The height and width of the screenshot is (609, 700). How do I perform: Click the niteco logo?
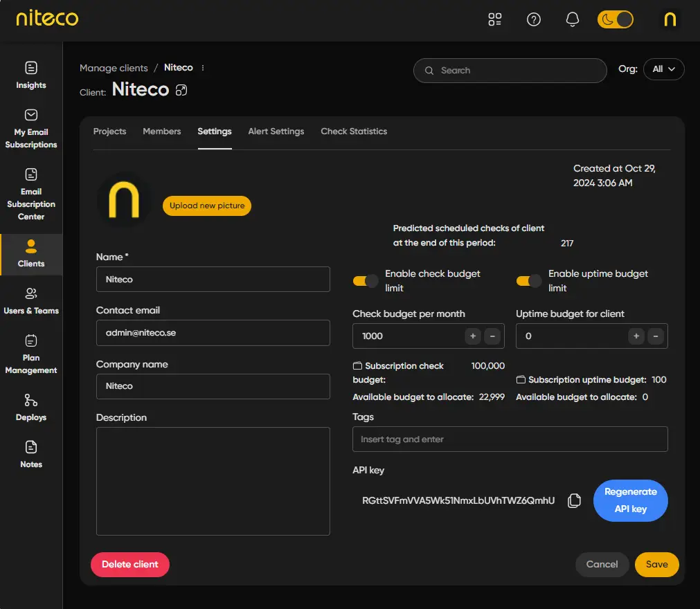point(47,18)
